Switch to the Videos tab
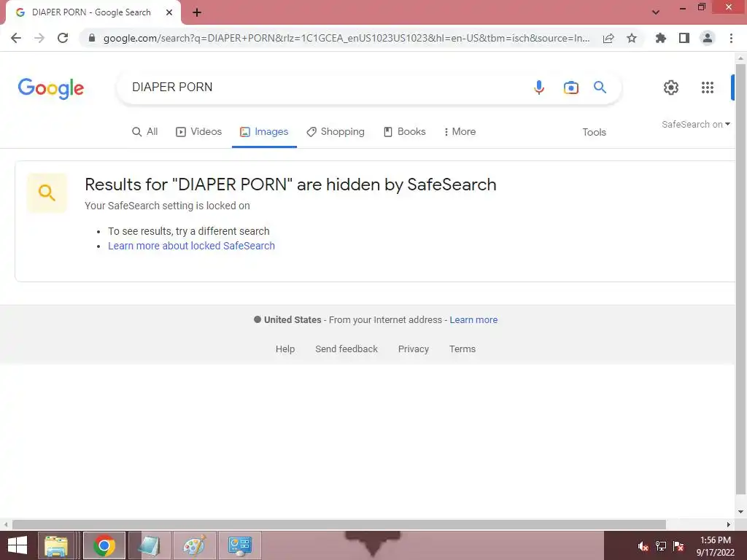Viewport: 747px width, 560px height. pos(198,131)
